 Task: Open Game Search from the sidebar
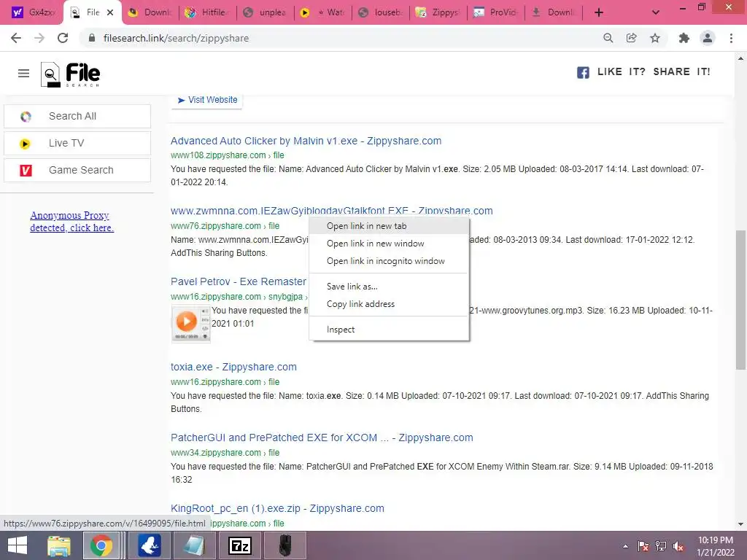click(77, 170)
